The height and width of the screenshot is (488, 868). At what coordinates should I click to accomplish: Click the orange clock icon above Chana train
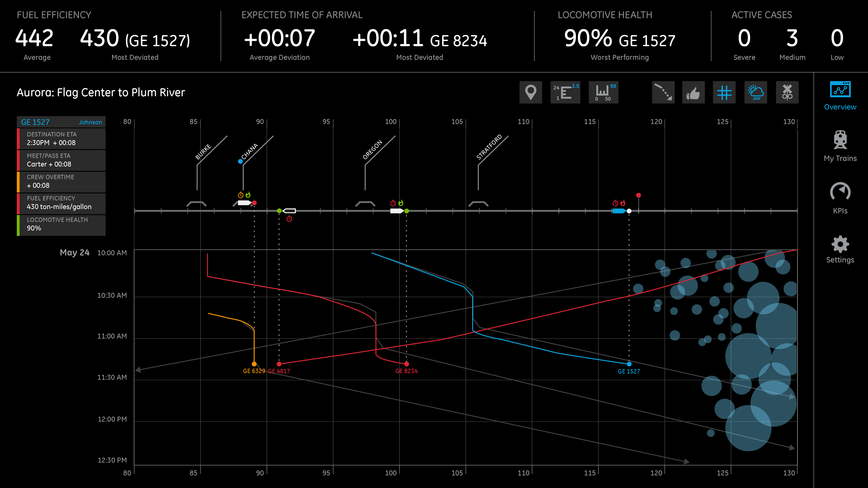[x=241, y=195]
